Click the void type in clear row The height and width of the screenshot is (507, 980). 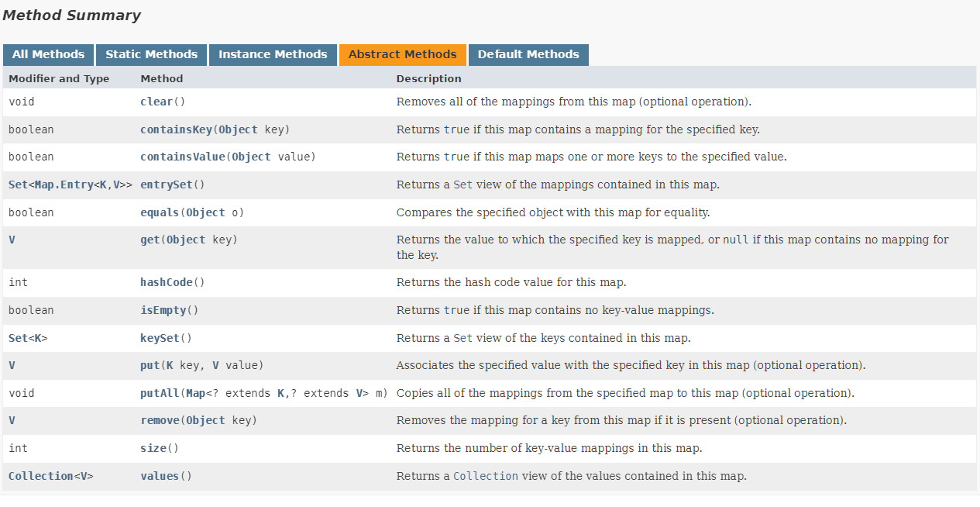pos(22,102)
